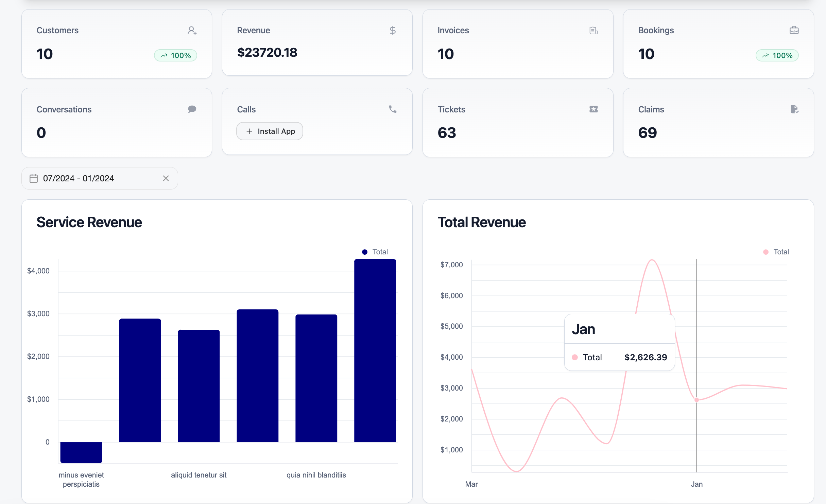Click the $2,626.39 tooltip value
This screenshot has height=504, width=826.
[x=646, y=357]
